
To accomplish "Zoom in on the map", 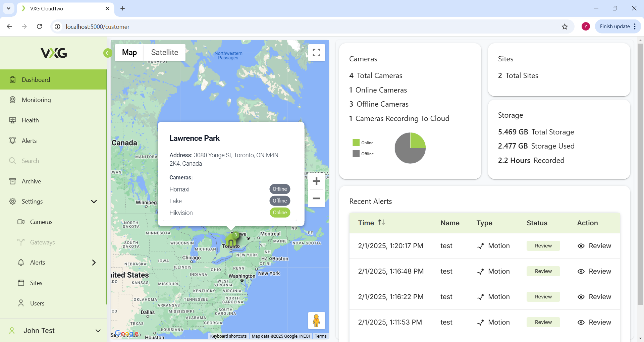I will (316, 181).
